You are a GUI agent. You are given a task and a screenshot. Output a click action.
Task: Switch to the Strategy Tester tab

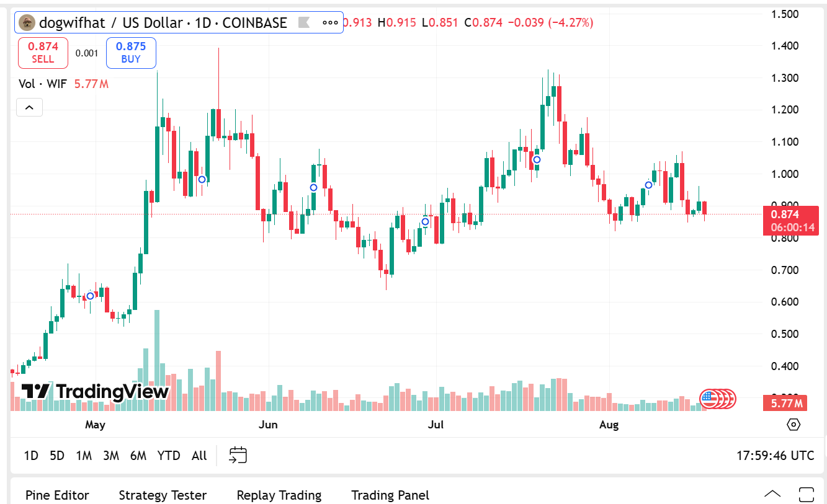pyautogui.click(x=163, y=495)
